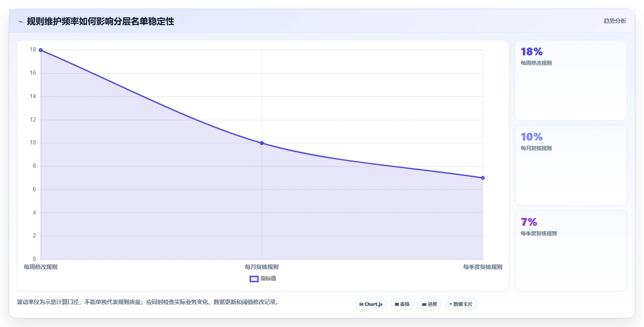644x327 pixels.
Task: Click 每季度复核规则 label in the 7% card
Action: (x=539, y=233)
